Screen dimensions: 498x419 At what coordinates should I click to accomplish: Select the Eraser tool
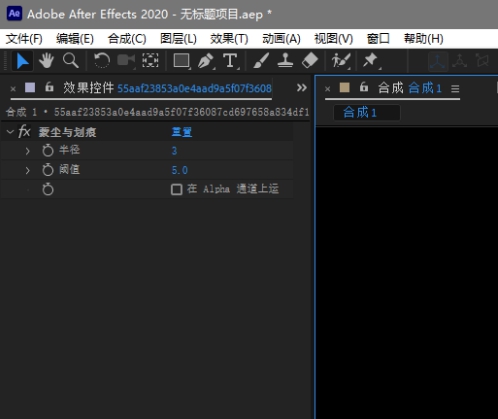coord(310,61)
